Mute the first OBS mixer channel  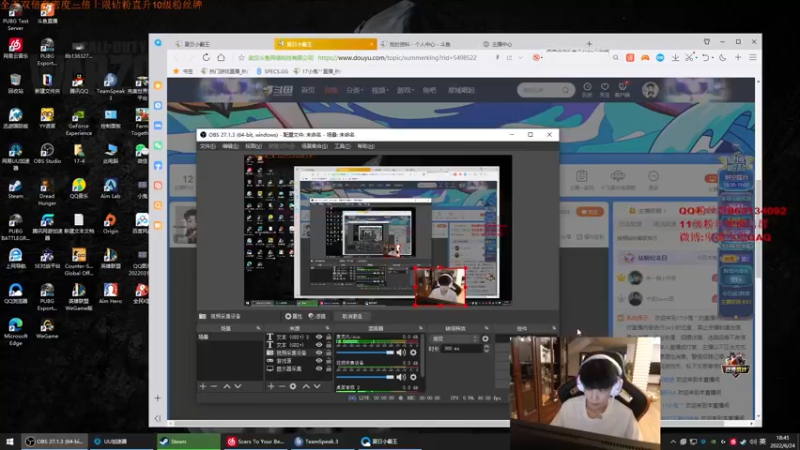(402, 353)
